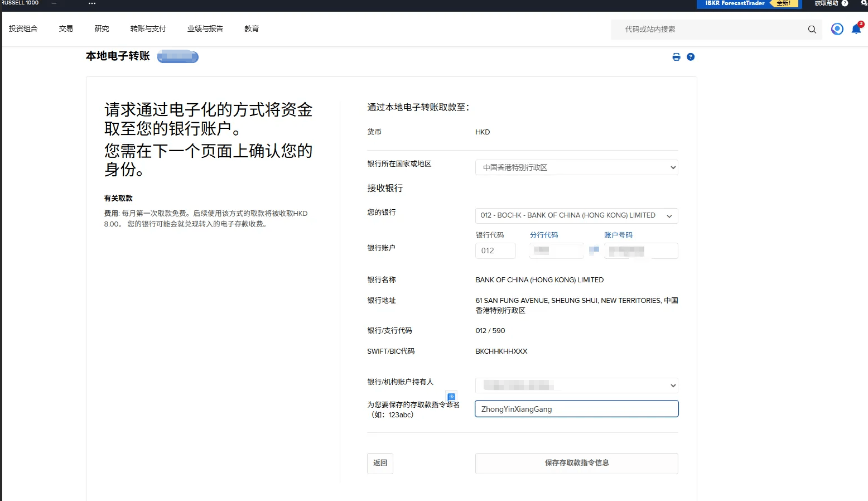This screenshot has width=868, height=501.
Task: Open the 教育 menu
Action: point(252,29)
